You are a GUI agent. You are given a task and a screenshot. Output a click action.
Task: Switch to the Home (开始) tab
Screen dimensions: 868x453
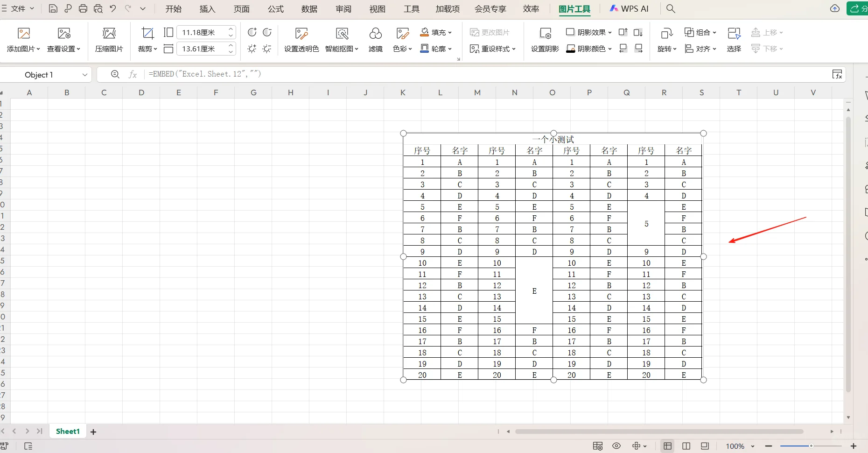tap(173, 9)
